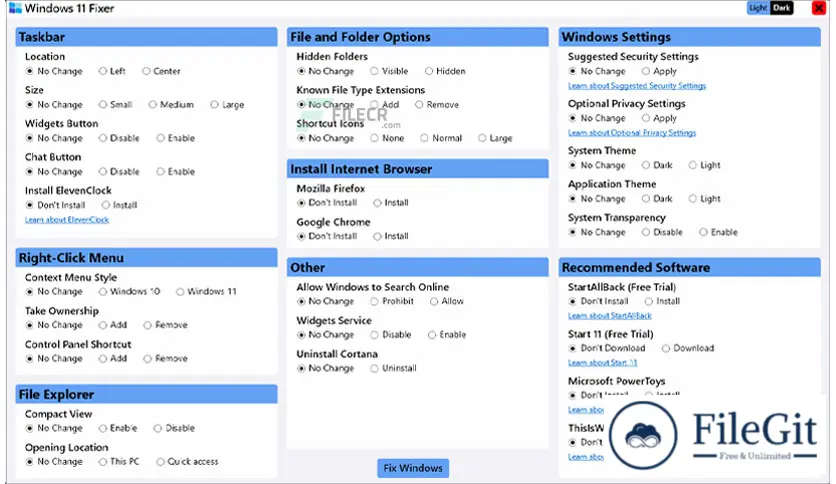The height and width of the screenshot is (484, 836).
Task: Select Download for Start 11
Action: [688, 349]
